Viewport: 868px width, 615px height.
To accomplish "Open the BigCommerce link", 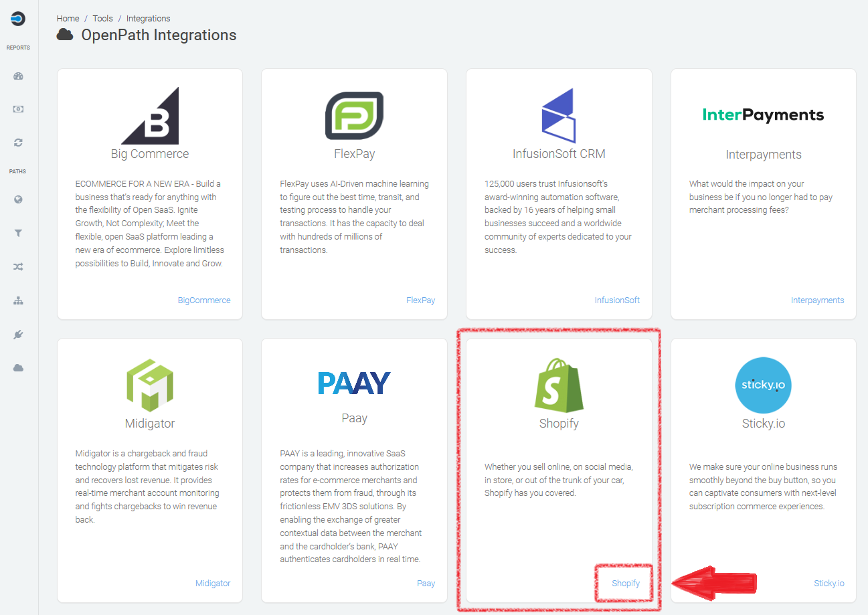I will point(204,300).
